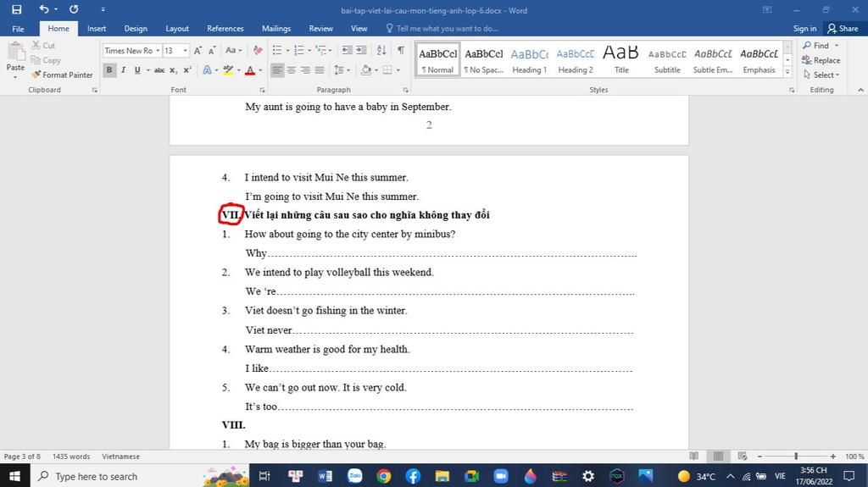Click Vietnamese language indicator
The width and height of the screenshot is (868, 487).
(x=120, y=457)
